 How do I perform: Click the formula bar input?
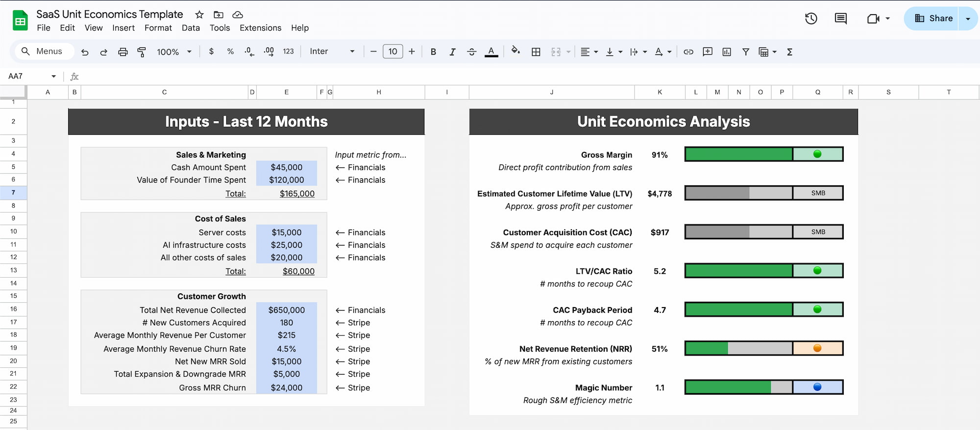tap(529, 76)
